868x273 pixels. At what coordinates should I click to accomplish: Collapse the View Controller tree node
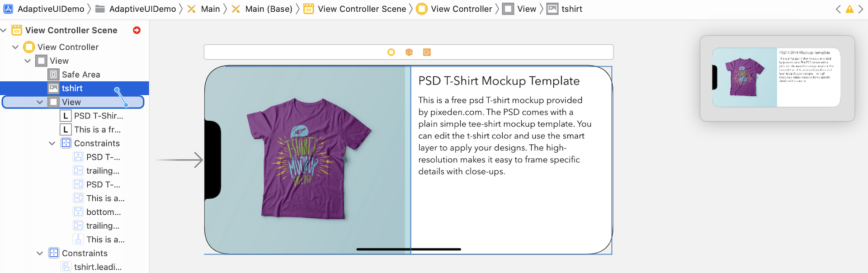[x=15, y=47]
